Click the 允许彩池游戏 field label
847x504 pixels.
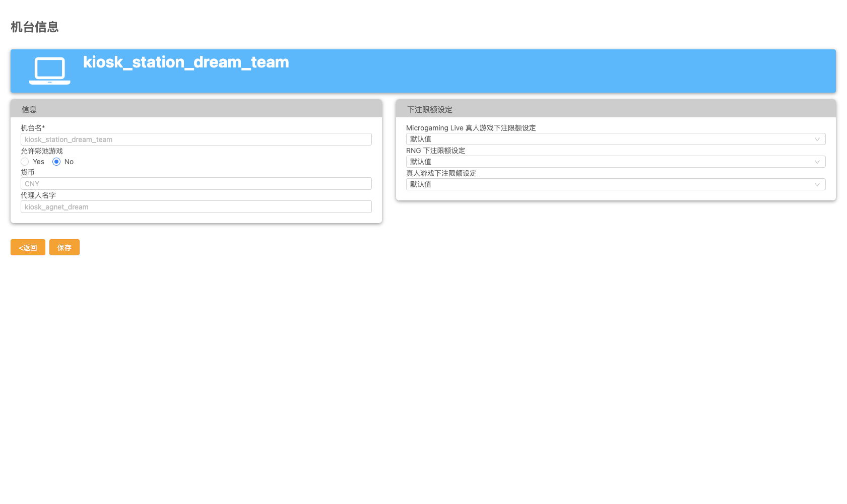coord(42,151)
